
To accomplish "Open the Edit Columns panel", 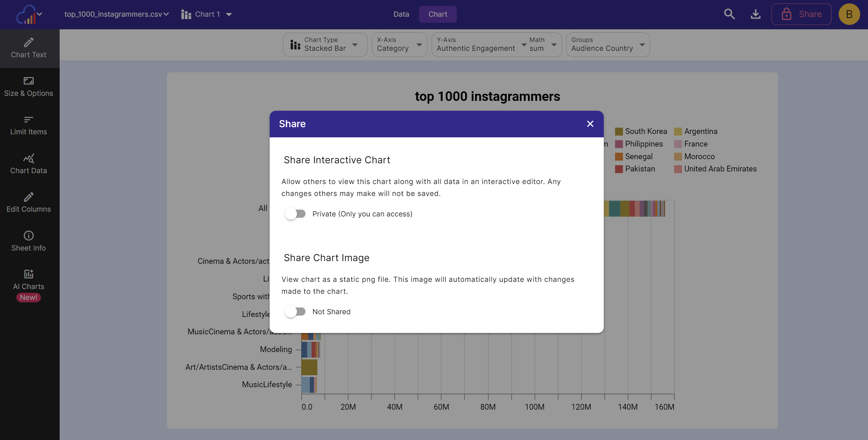I will tap(29, 202).
